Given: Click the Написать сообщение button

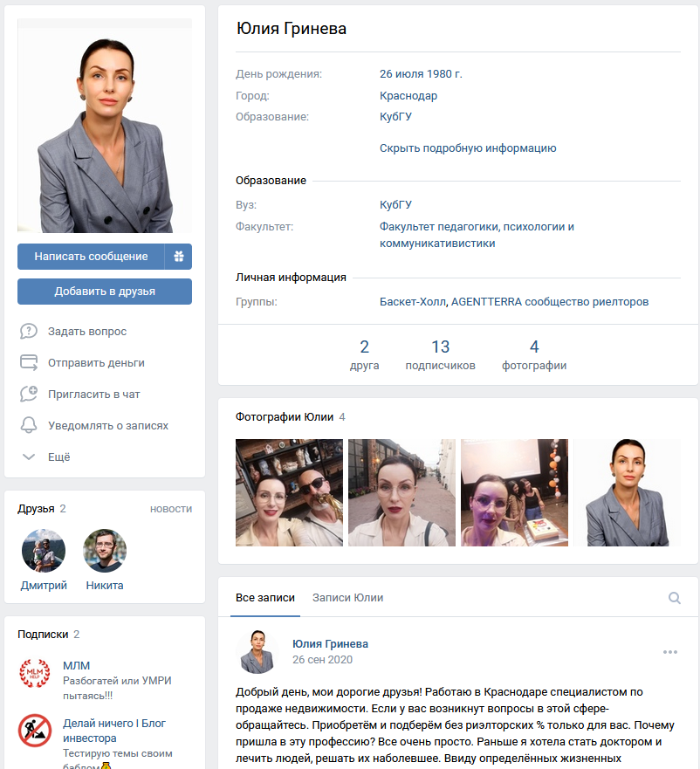Looking at the screenshot, I should 91,257.
